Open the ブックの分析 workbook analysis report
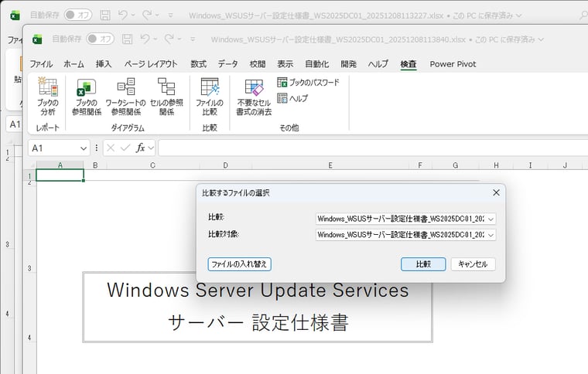The image size is (588, 374). point(48,97)
